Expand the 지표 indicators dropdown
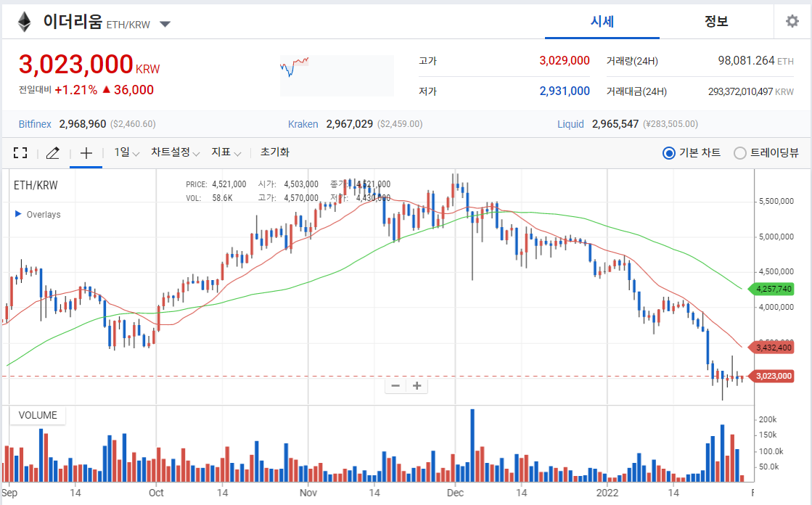The height and width of the screenshot is (505, 812). tap(226, 152)
